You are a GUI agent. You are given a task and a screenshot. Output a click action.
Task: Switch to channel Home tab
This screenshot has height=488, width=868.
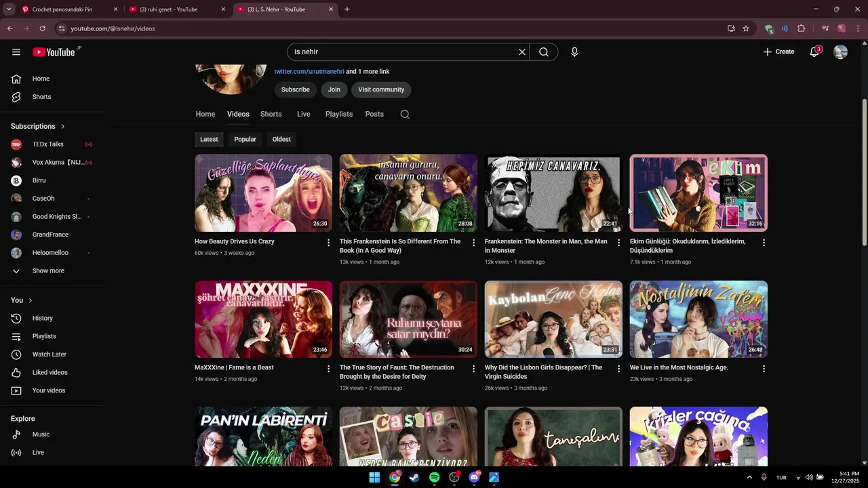click(205, 115)
